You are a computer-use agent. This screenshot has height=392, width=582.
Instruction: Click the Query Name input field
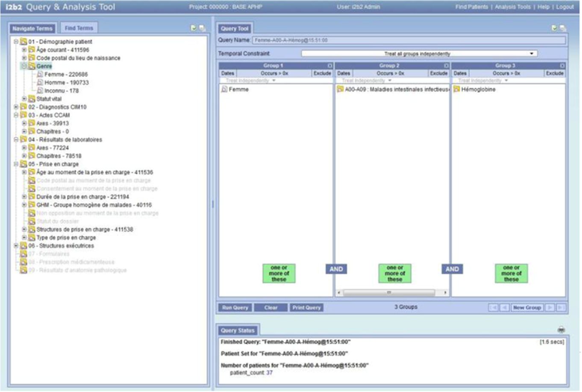[409, 40]
